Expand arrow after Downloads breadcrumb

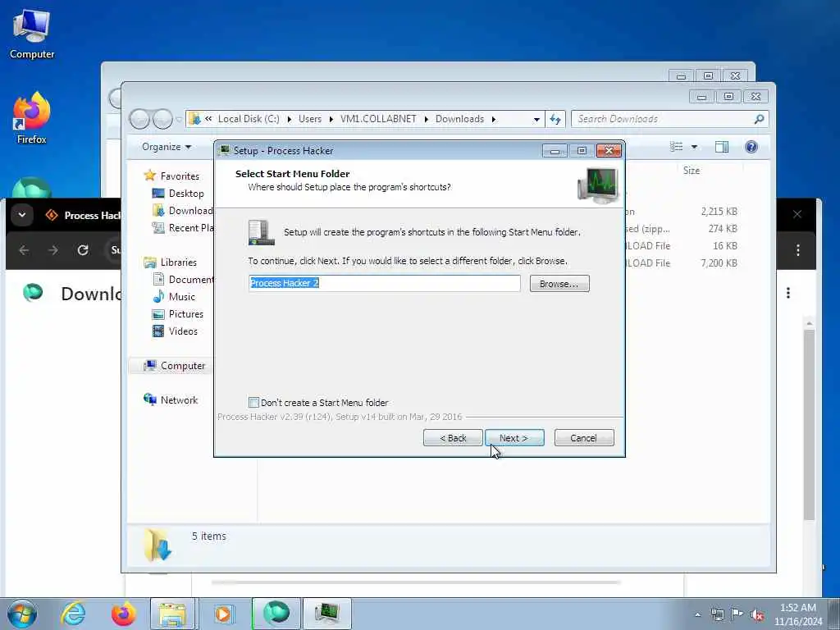493,119
